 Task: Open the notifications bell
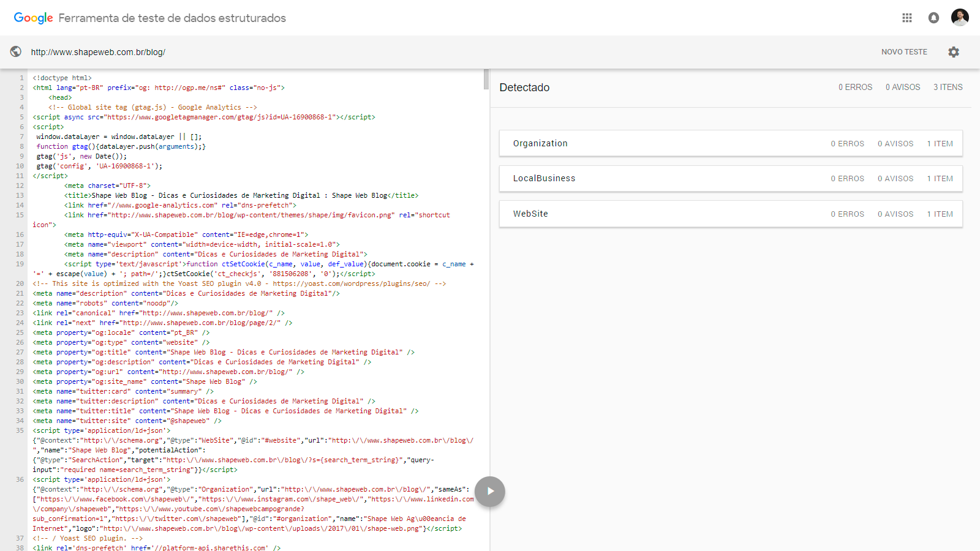933,18
